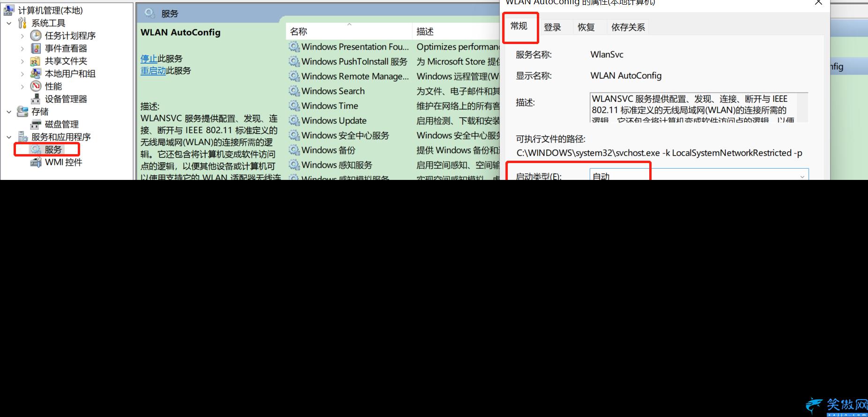Viewport: 868px width, 417px height.
Task: Expand the 事件查看器 node
Action: [22, 48]
